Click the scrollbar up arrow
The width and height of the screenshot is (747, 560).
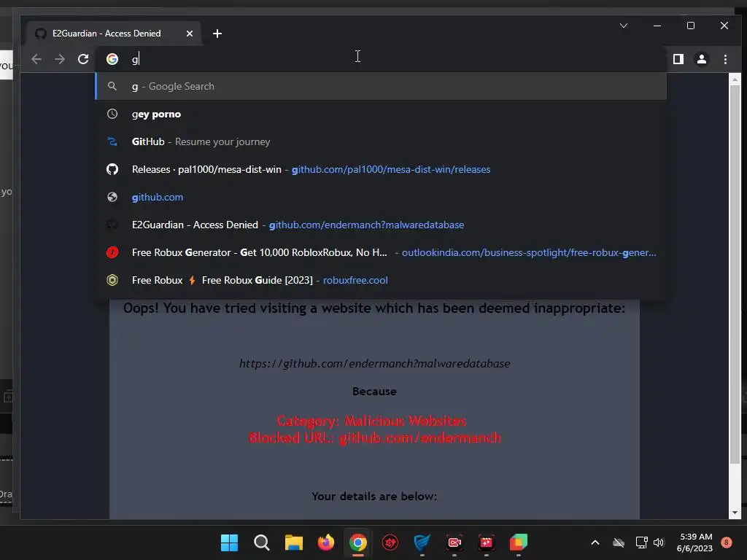pyautogui.click(x=735, y=79)
